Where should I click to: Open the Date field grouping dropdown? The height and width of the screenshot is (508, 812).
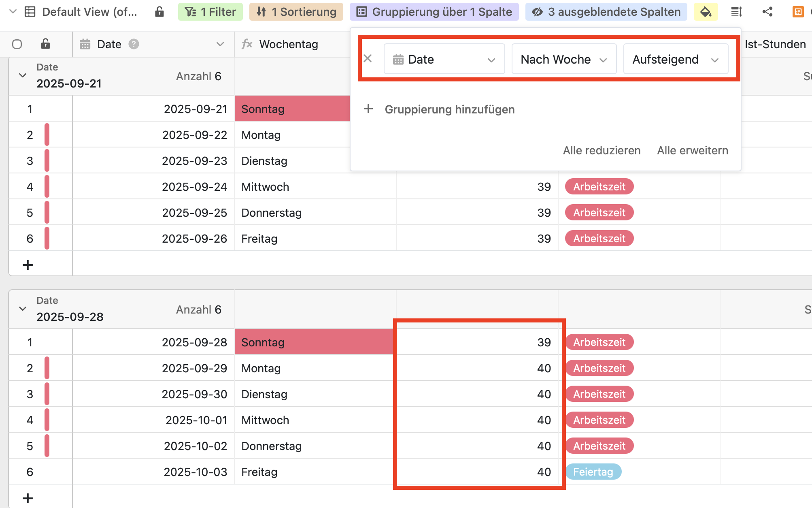click(x=444, y=59)
